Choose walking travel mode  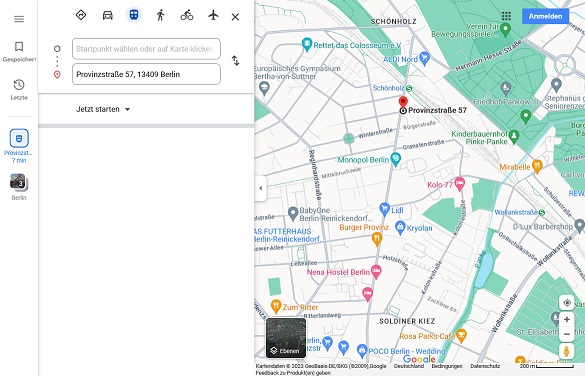pyautogui.click(x=160, y=15)
